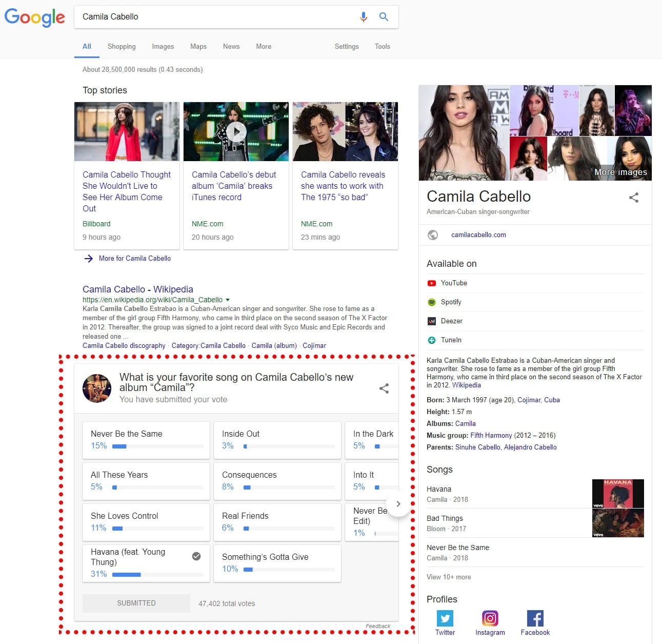This screenshot has width=662, height=644.
Task: Click the Google logo
Action: [x=34, y=17]
